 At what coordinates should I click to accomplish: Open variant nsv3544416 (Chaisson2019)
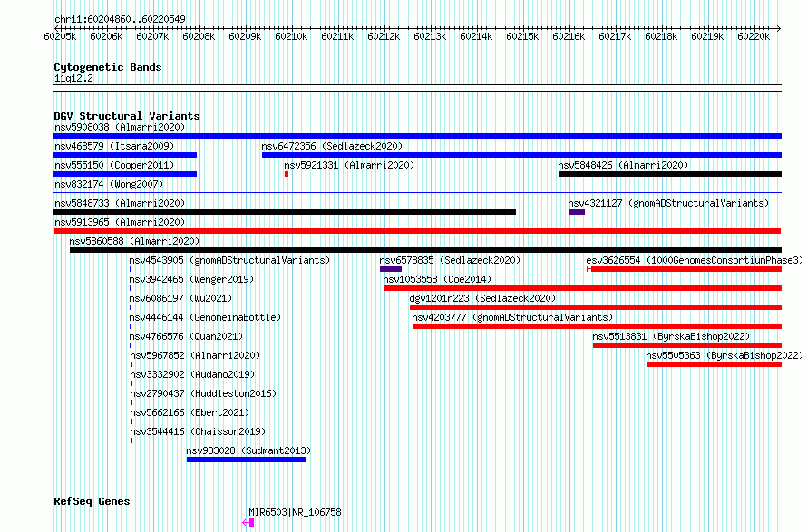pos(198,431)
